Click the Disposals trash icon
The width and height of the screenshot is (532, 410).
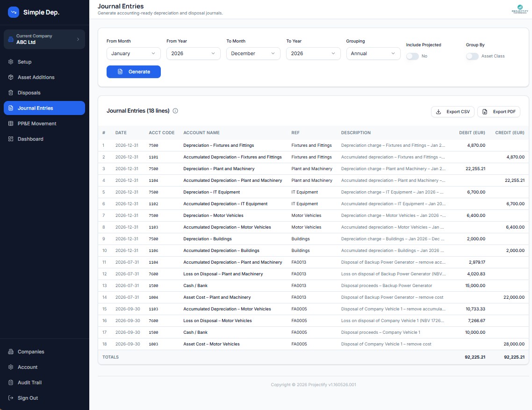[11, 93]
